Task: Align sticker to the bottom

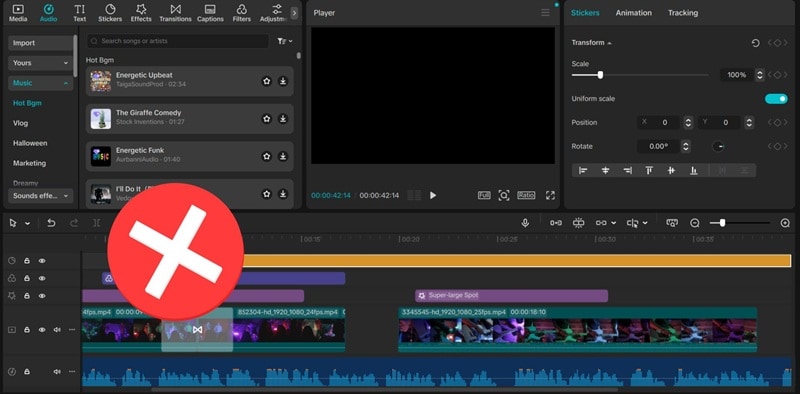Action: (x=693, y=170)
